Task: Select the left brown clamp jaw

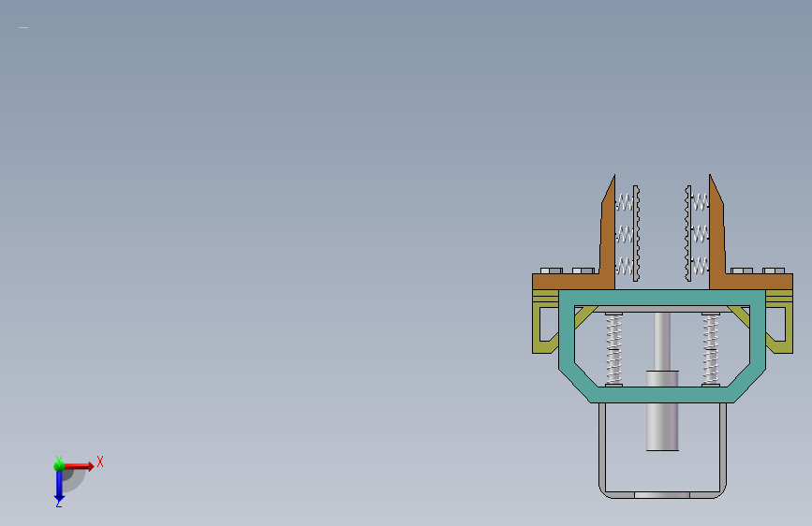Action: tap(607, 249)
